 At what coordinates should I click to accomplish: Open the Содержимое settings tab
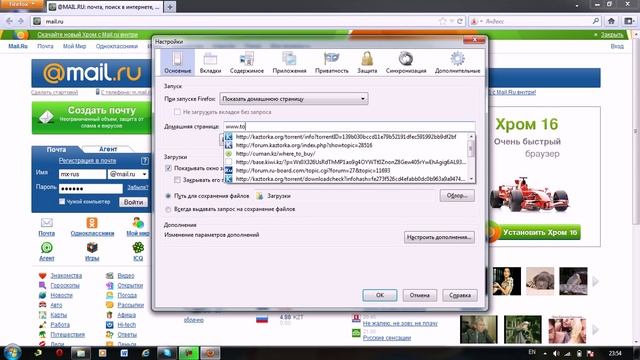247,62
